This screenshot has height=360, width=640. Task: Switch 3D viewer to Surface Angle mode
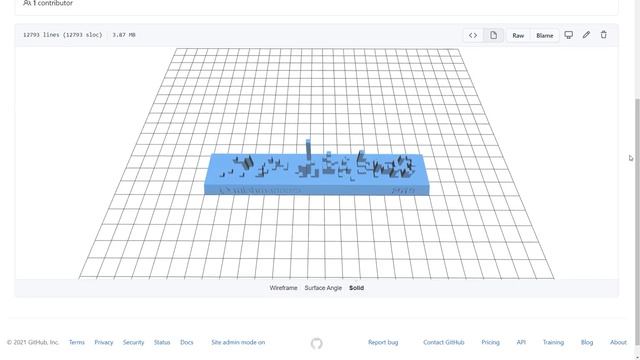point(323,288)
